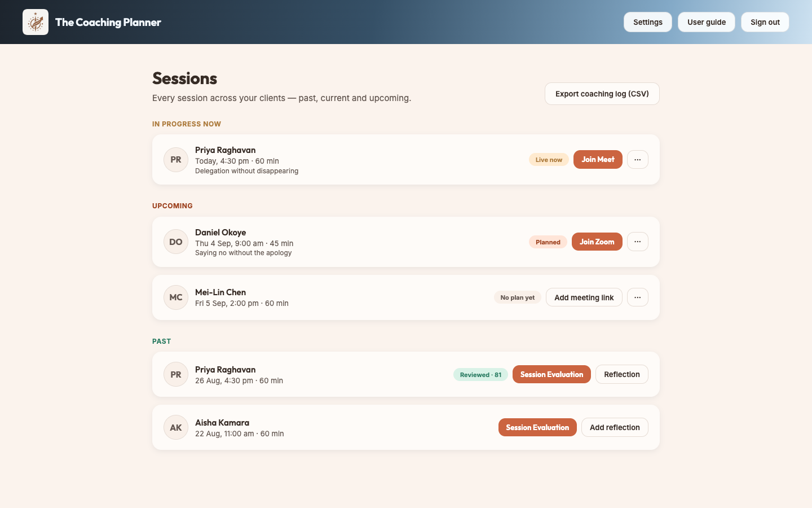Click Aisha Kamara's AK avatar
812x508 pixels.
point(176,427)
